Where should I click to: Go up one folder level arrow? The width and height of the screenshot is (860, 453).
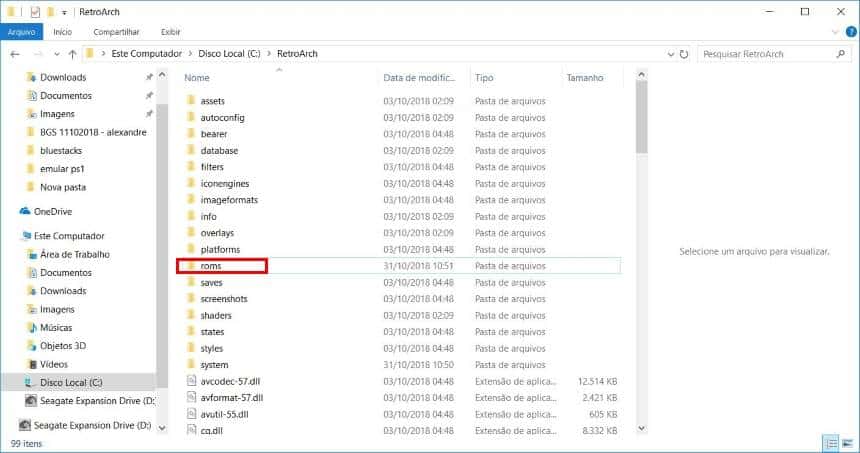(72, 54)
